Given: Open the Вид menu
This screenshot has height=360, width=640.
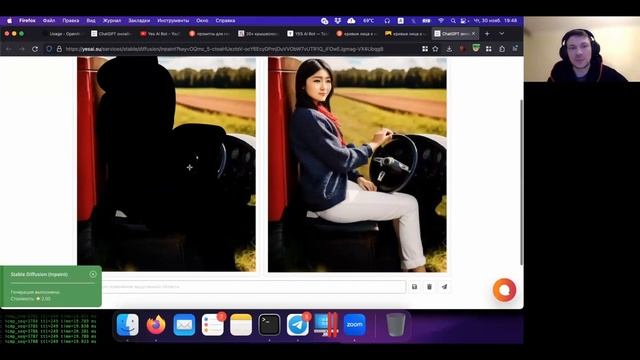Looking at the screenshot, I should 91,20.
